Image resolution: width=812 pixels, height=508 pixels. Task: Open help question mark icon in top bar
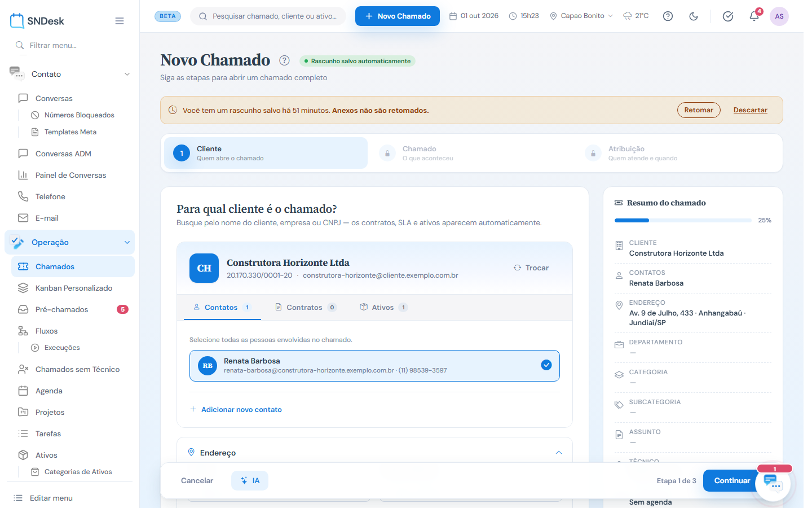coord(668,16)
